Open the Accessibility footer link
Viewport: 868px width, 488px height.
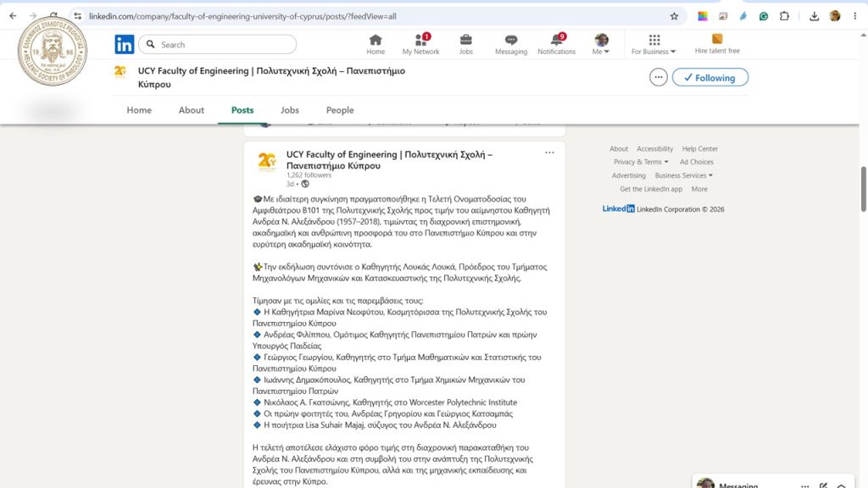tap(655, 149)
